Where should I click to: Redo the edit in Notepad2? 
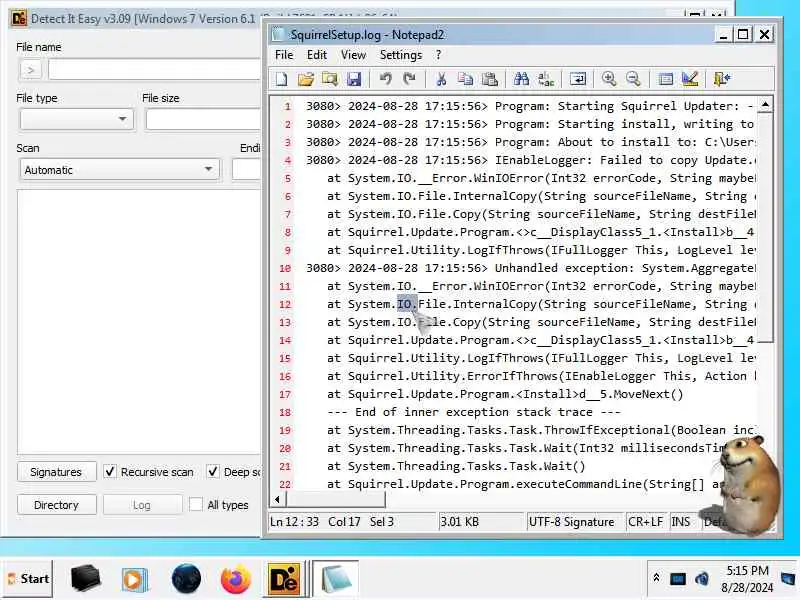point(409,79)
